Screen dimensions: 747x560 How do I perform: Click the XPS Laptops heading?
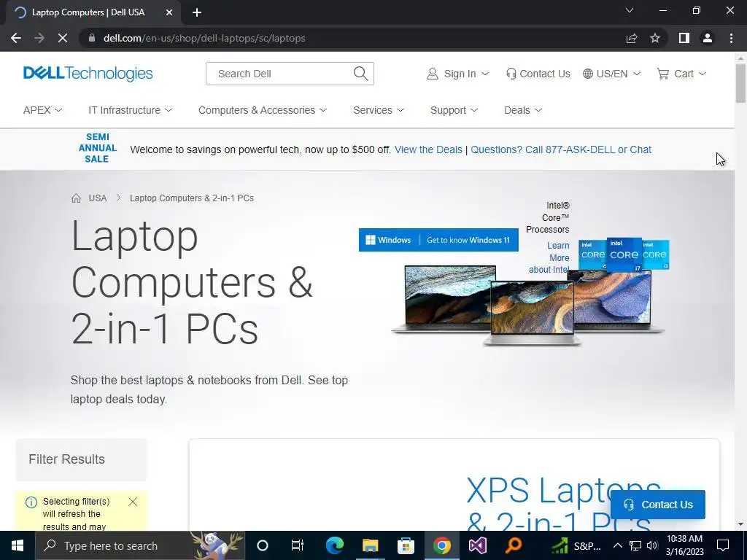pos(563,505)
